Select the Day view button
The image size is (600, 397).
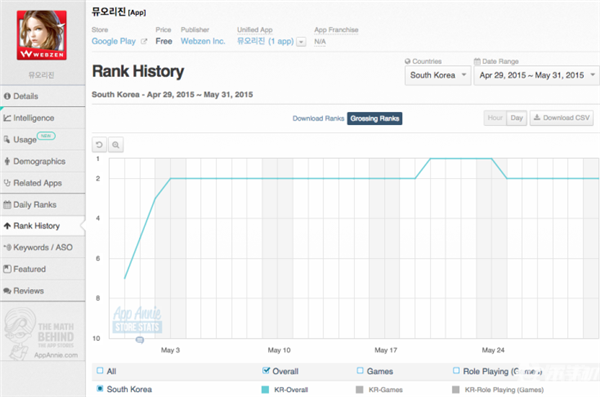tap(517, 118)
